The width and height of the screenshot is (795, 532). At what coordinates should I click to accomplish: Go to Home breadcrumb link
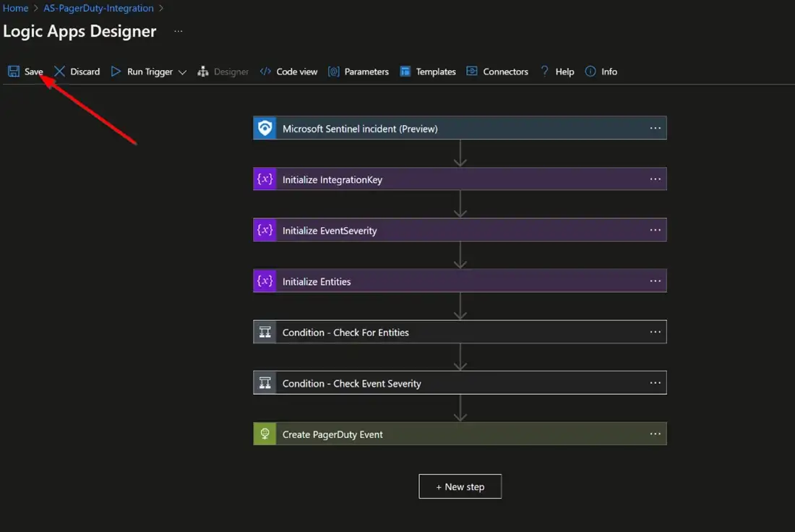coord(15,9)
